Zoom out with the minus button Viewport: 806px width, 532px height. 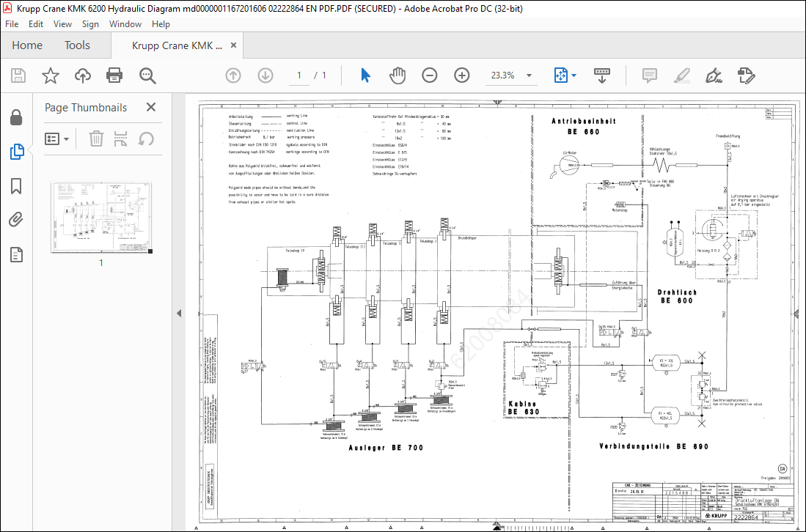coord(429,75)
